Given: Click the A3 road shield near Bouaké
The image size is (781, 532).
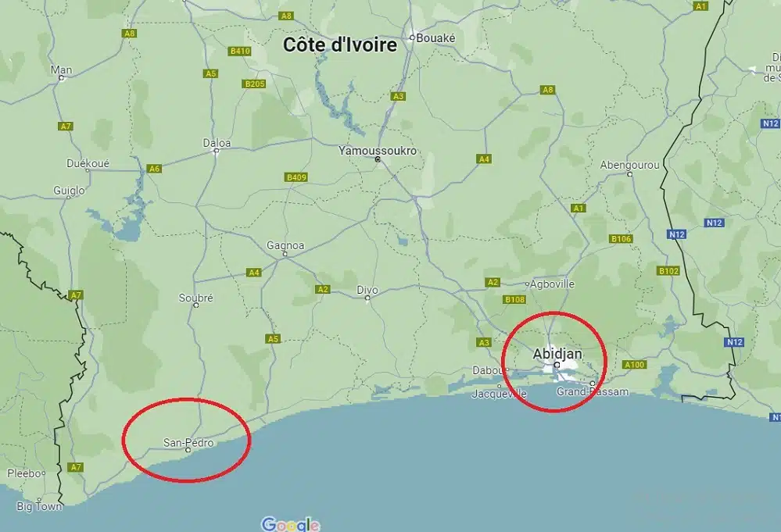Looking at the screenshot, I should click(398, 96).
